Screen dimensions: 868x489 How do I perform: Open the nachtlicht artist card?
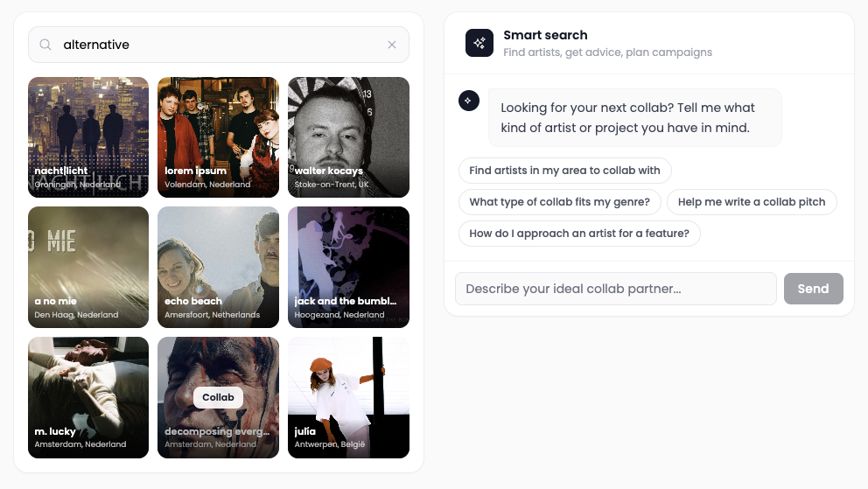pos(88,137)
